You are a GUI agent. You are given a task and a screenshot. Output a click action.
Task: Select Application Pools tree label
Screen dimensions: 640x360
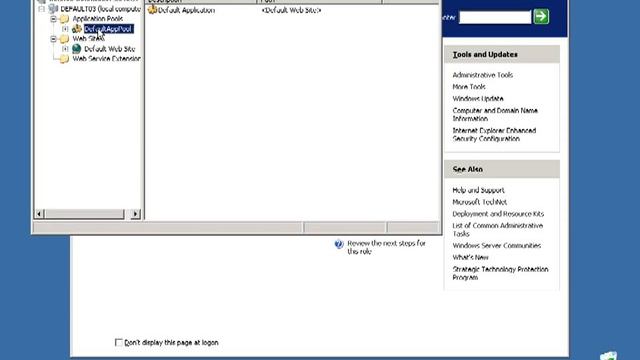(98, 19)
